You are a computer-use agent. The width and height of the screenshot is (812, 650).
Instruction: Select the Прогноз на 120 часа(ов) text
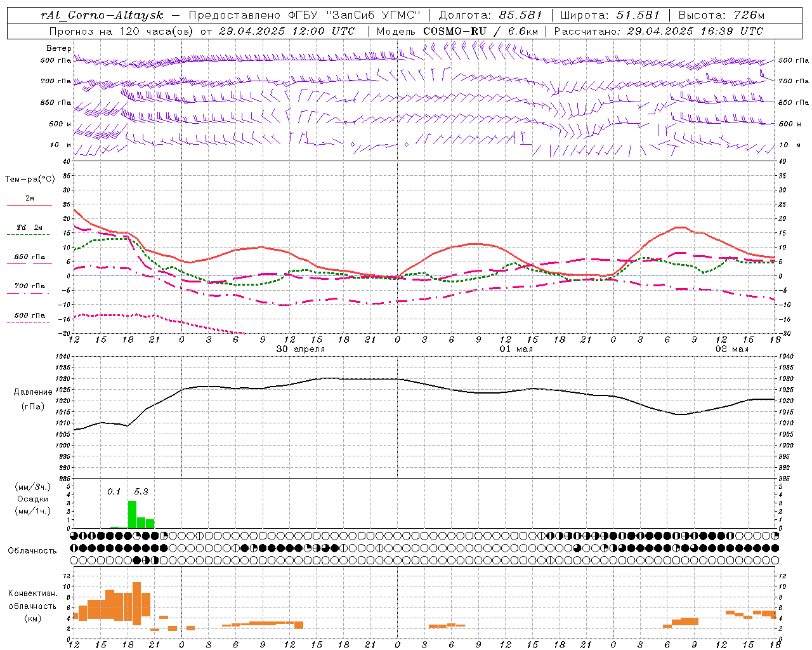(121, 31)
